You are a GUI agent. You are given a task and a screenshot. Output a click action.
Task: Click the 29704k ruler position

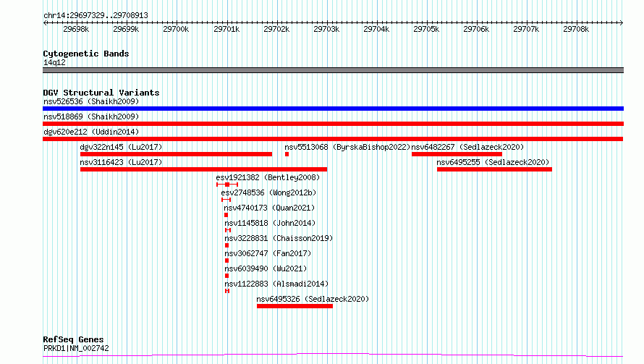point(376,29)
